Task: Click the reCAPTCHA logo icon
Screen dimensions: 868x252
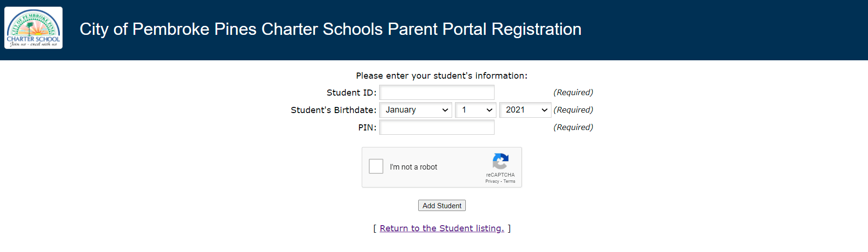Action: click(500, 162)
